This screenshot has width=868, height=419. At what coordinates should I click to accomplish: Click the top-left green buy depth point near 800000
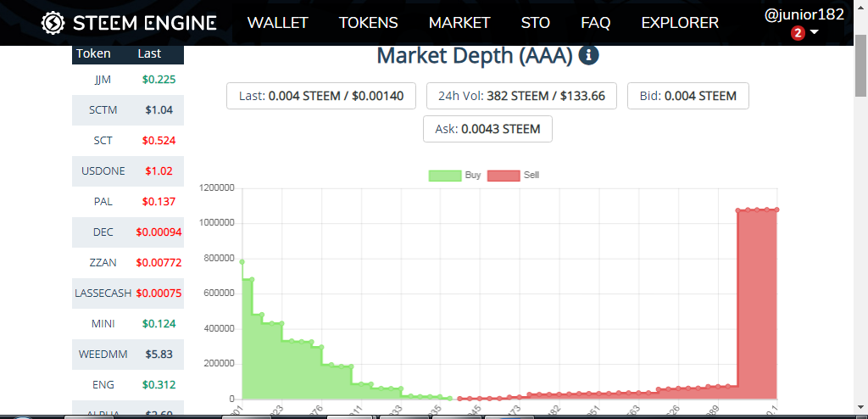(x=242, y=261)
